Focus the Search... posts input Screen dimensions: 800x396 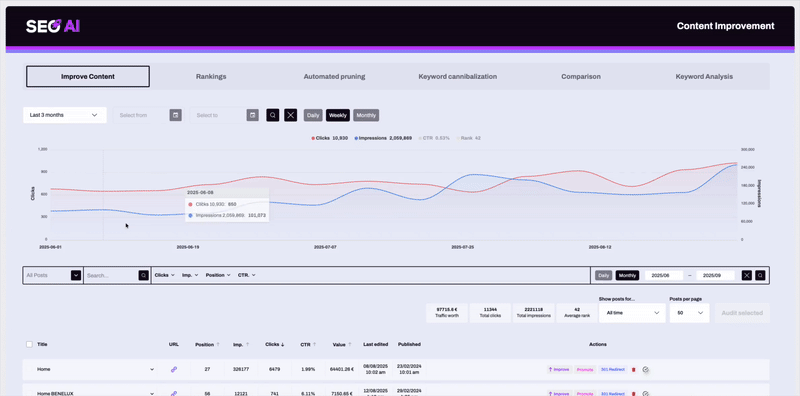[x=111, y=275]
